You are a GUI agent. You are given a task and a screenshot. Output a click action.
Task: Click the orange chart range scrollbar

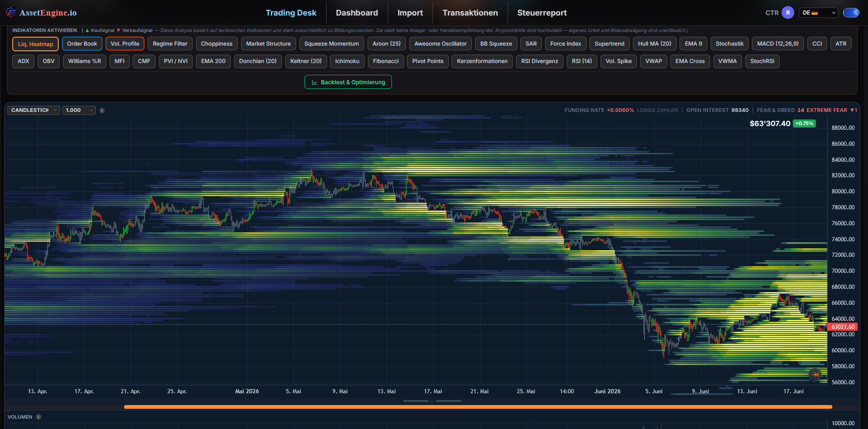[x=478, y=407]
